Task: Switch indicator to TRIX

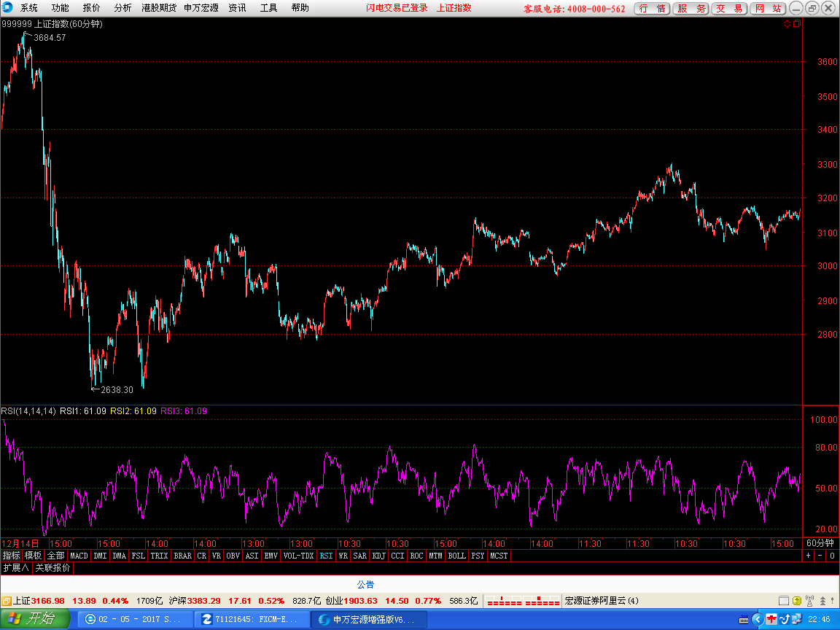Action: [x=159, y=556]
